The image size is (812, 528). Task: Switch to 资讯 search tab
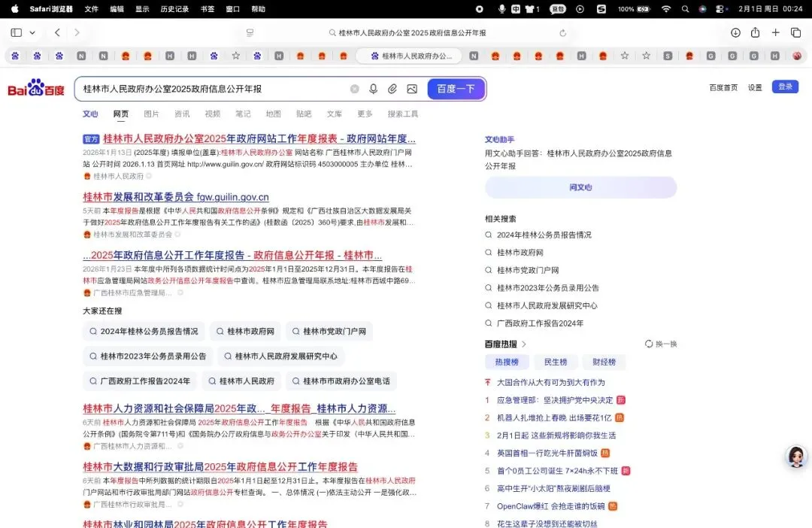(182, 114)
